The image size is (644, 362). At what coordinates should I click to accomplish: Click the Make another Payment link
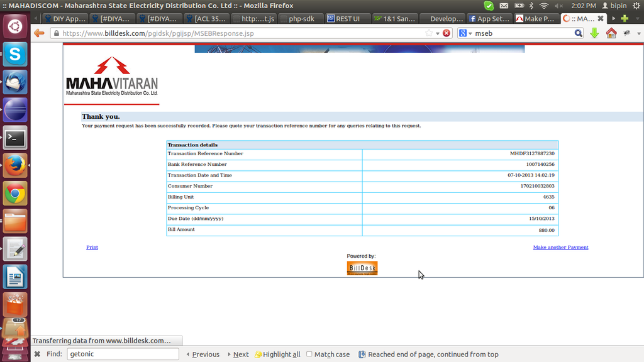[x=560, y=248]
